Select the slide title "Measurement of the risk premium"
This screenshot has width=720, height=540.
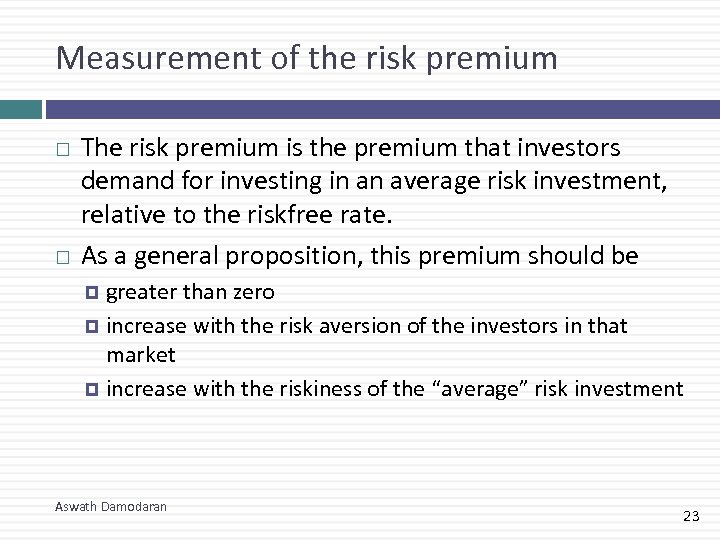pos(307,58)
